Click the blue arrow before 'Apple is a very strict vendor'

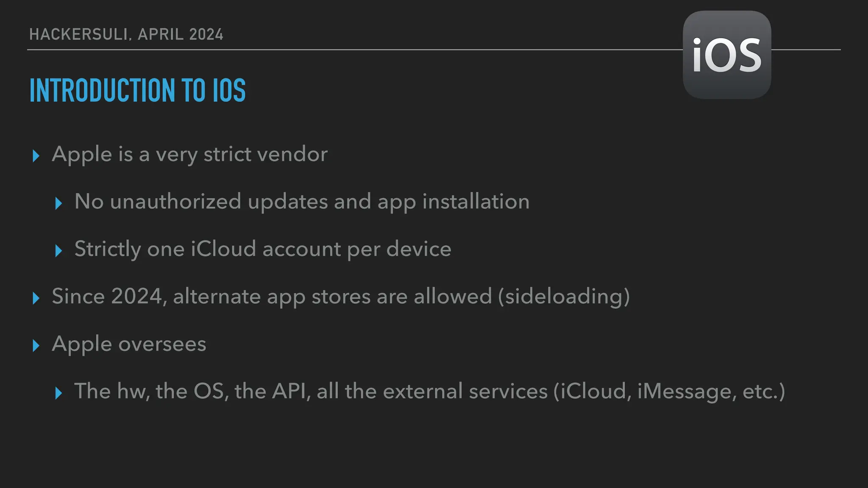click(36, 156)
